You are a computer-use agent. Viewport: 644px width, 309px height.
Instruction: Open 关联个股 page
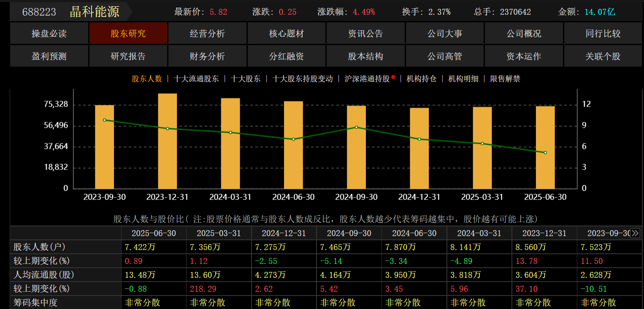603,56
